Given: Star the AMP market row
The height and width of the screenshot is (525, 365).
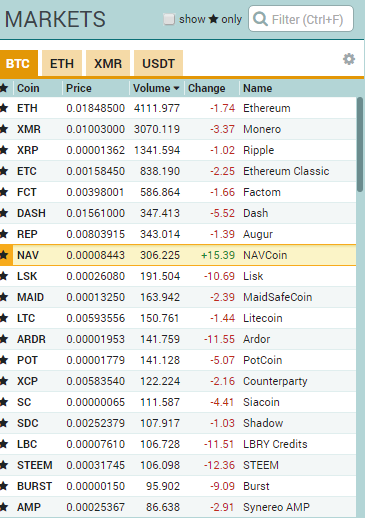Looking at the screenshot, I should (x=4, y=507).
